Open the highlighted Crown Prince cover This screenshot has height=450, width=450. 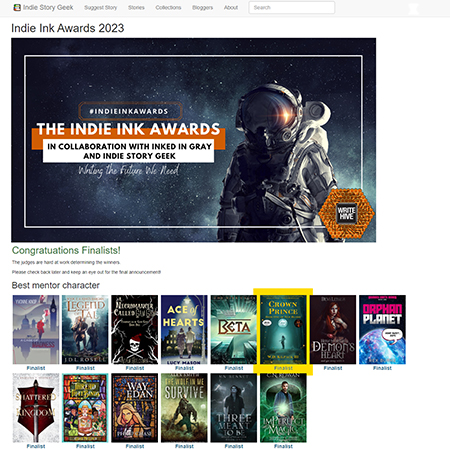pos(283,329)
